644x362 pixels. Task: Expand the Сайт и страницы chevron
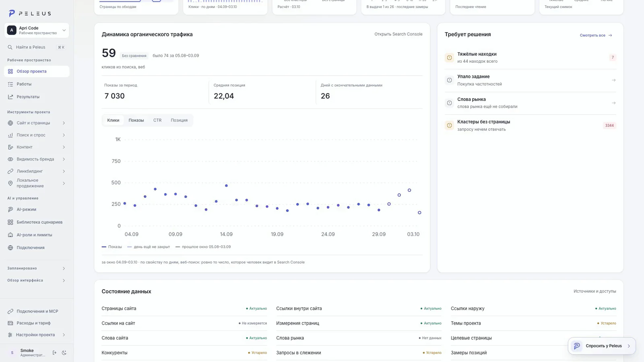pos(64,123)
